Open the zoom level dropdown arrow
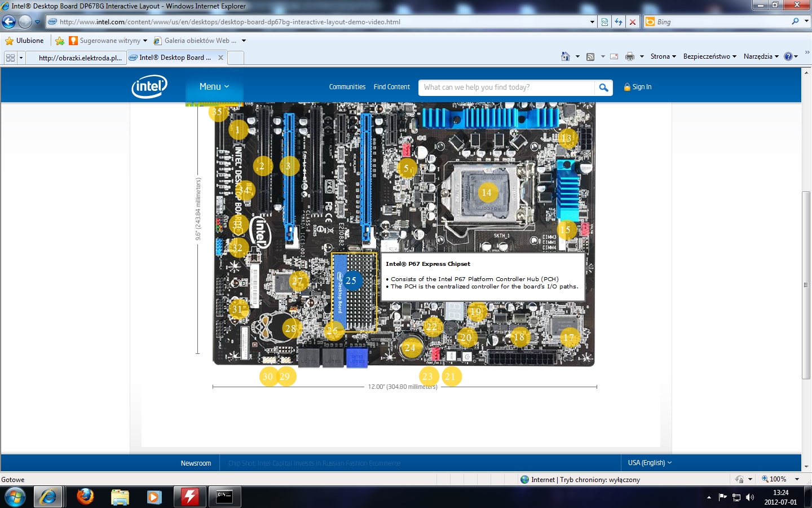The height and width of the screenshot is (508, 812). 797,479
